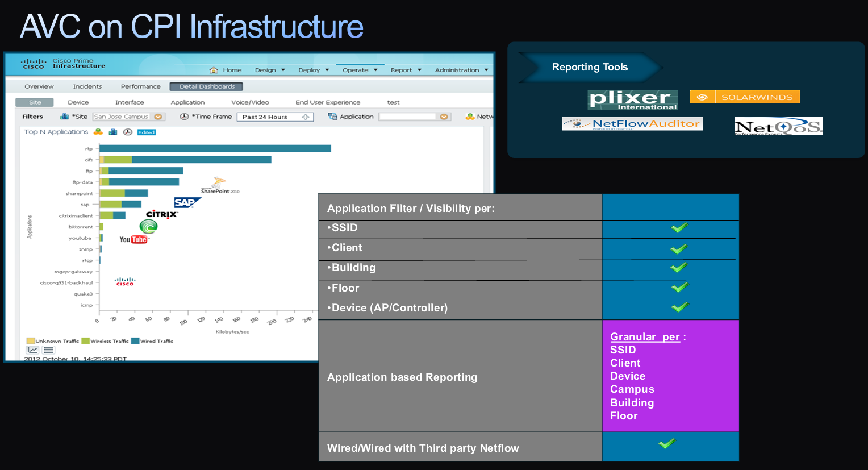Viewport: 868px width, 470px height.
Task: Click the building icon in Top N Applications
Action: click(113, 132)
